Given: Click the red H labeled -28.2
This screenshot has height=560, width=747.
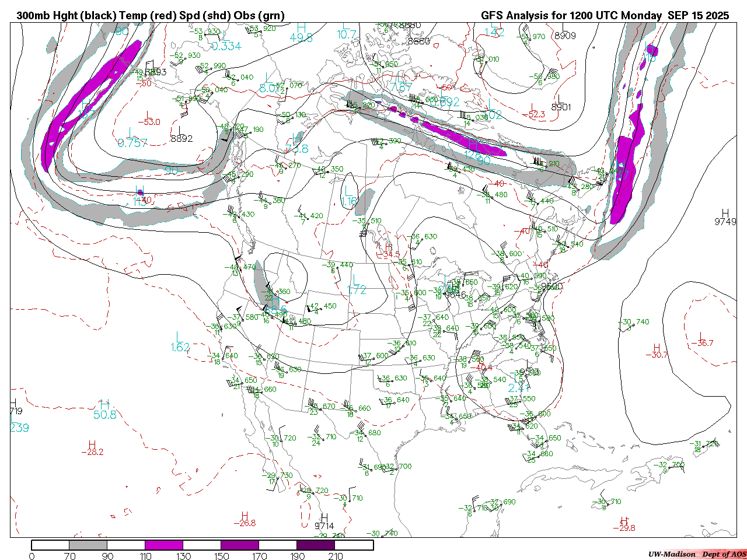Looking at the screenshot, I should (92, 444).
